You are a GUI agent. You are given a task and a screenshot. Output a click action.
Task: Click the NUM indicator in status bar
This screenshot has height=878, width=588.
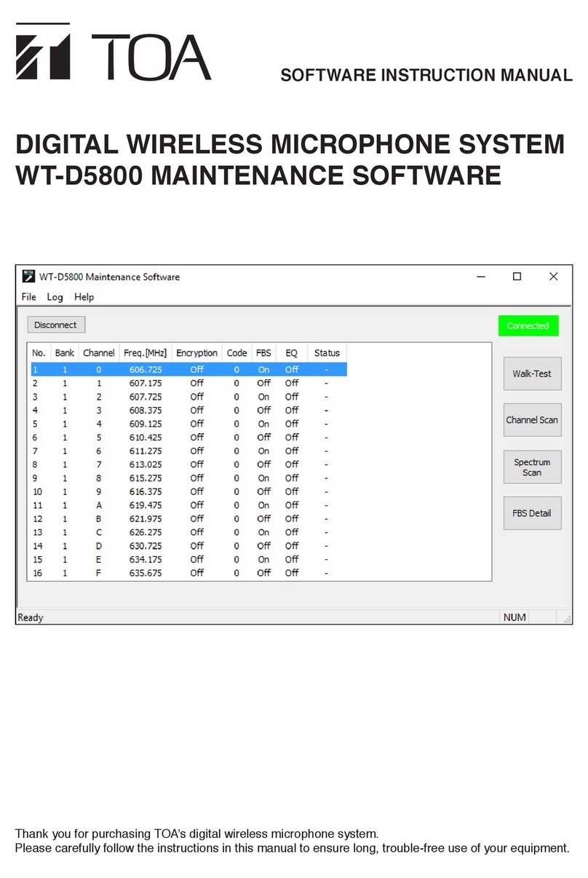tap(514, 617)
